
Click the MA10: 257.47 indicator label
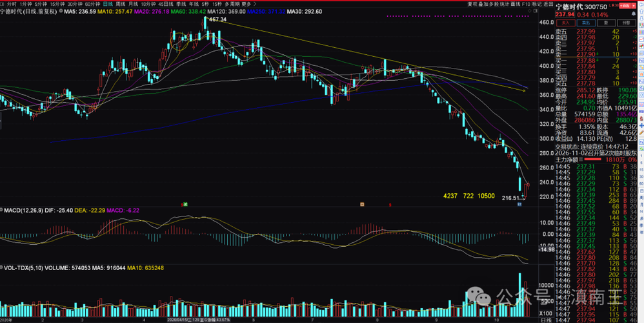[x=115, y=12]
